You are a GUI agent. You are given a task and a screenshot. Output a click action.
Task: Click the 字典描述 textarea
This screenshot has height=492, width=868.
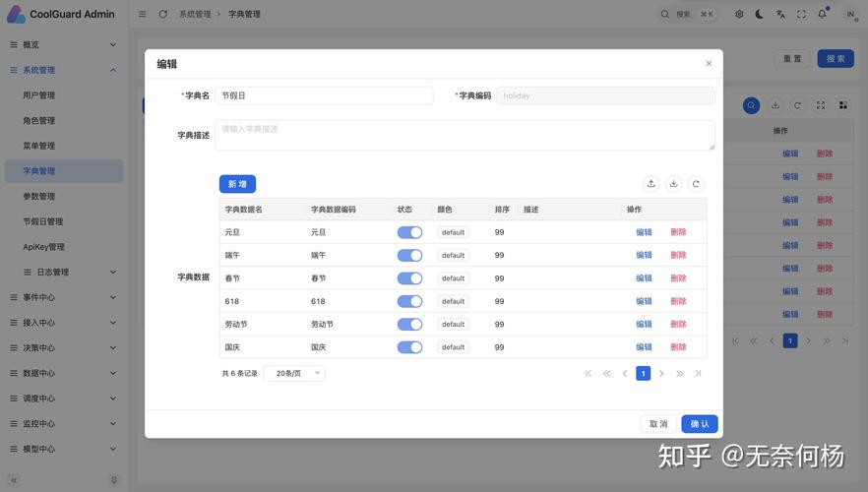pyautogui.click(x=465, y=135)
